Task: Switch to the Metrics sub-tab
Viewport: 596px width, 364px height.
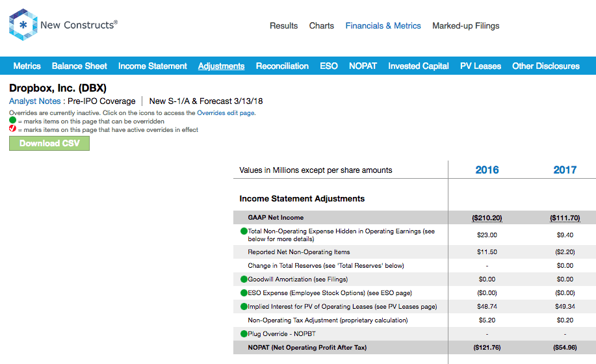Action: 27,66
